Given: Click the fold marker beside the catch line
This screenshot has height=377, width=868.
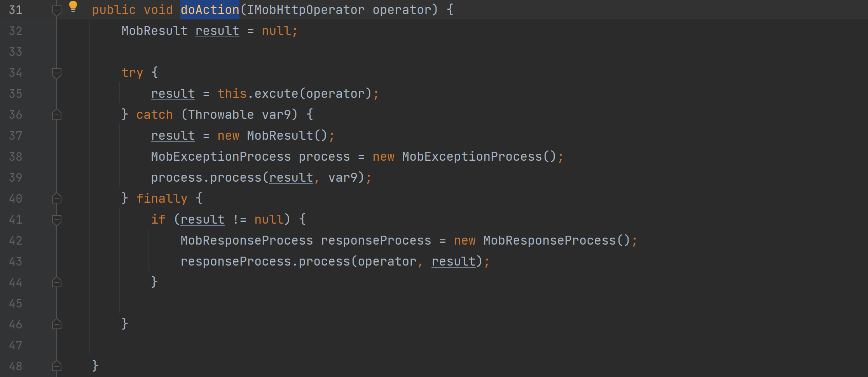Looking at the screenshot, I should tap(57, 115).
